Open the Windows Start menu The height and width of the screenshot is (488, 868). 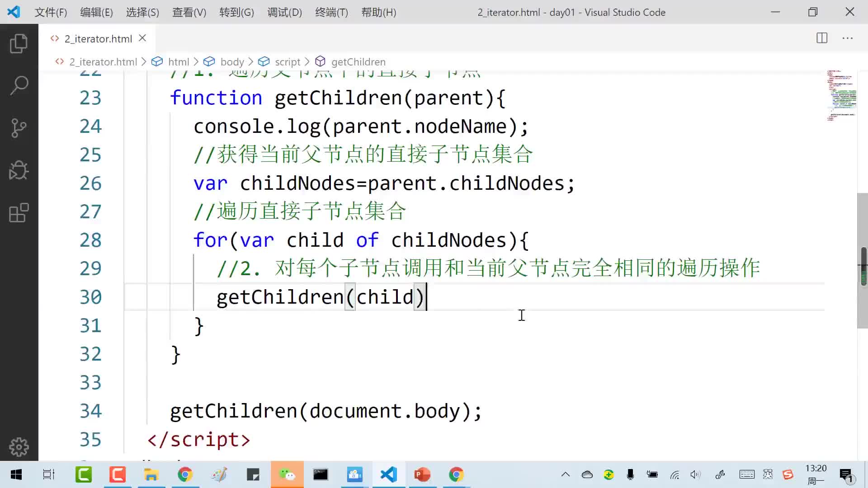(x=16, y=474)
